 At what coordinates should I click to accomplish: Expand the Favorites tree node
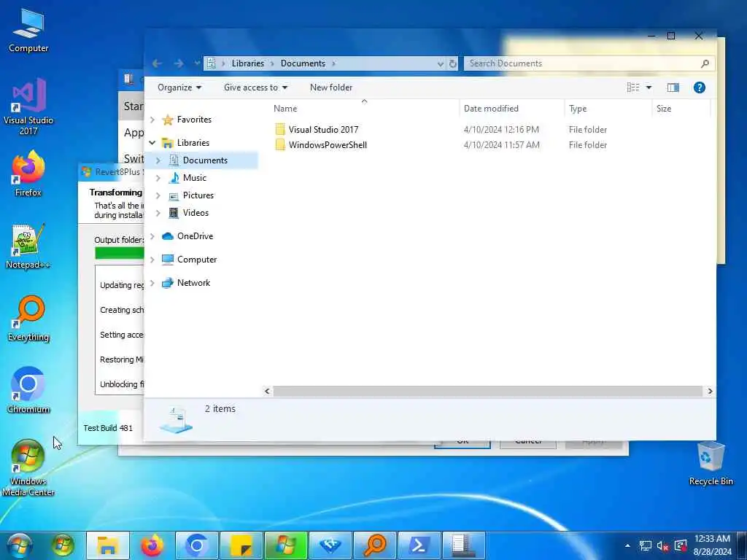click(x=152, y=120)
